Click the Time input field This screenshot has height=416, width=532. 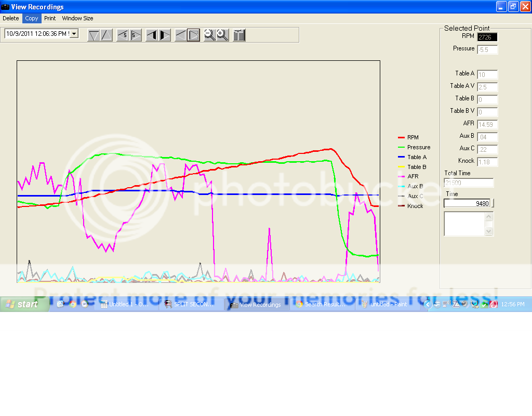(x=467, y=203)
